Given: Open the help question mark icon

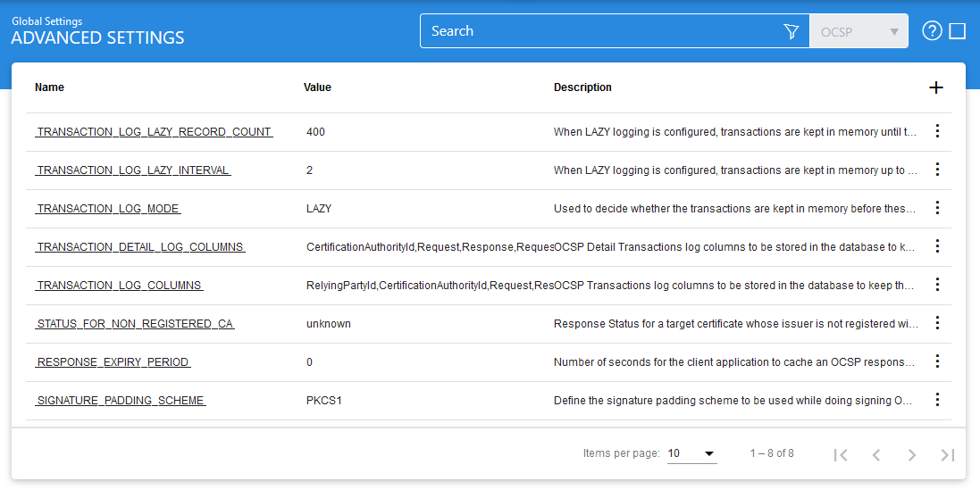Looking at the screenshot, I should click(x=932, y=31).
